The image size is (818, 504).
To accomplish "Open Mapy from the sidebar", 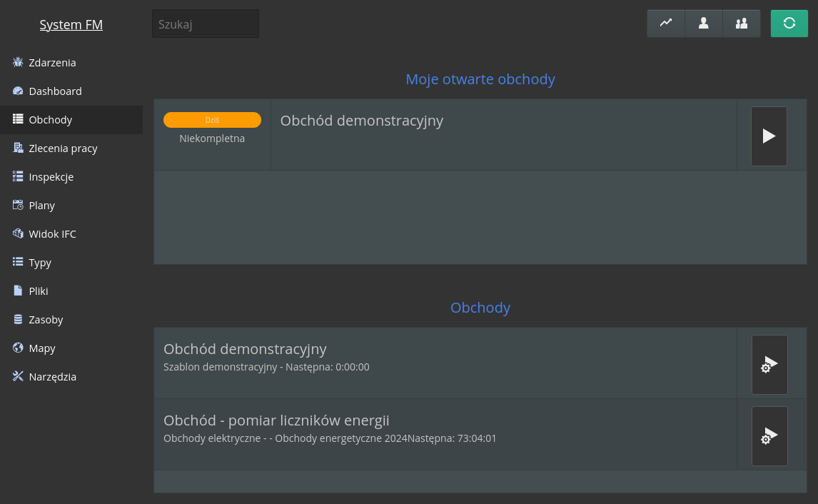I will 42,348.
